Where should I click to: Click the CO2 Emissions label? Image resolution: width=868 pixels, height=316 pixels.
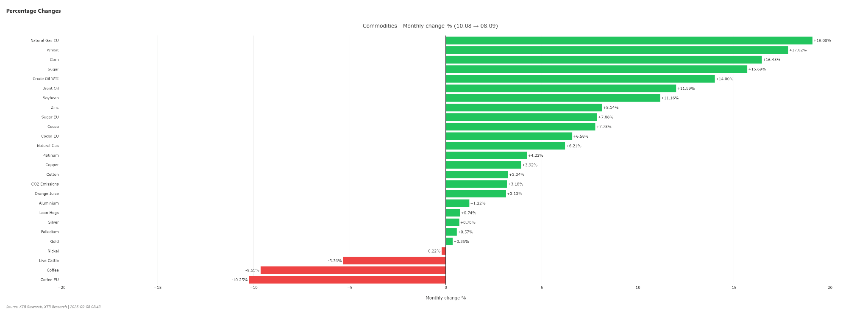tap(45, 184)
